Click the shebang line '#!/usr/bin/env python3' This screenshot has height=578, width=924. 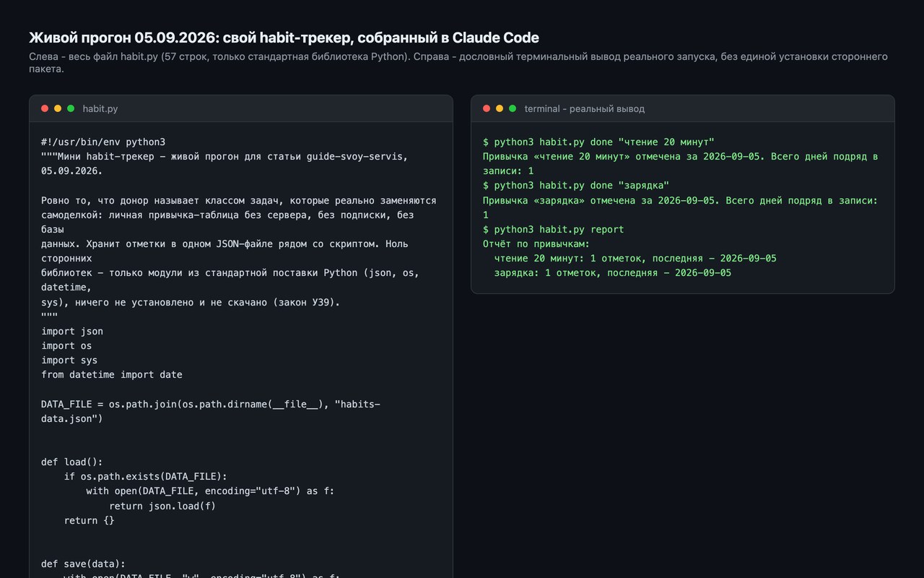103,142
